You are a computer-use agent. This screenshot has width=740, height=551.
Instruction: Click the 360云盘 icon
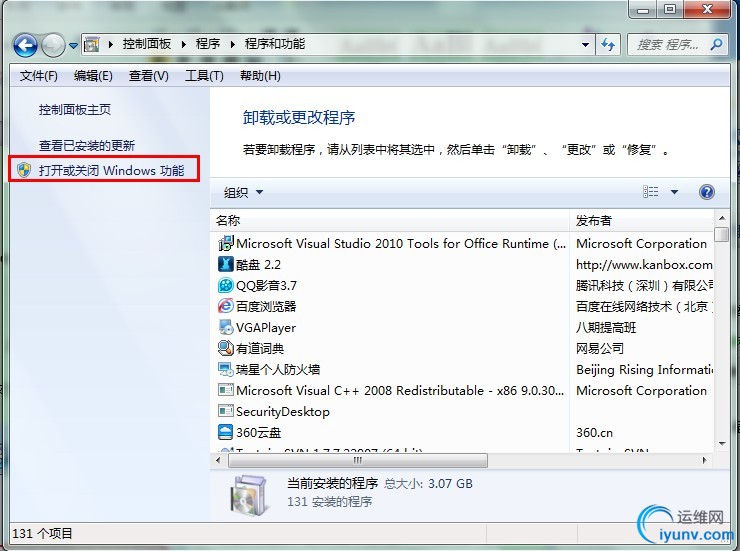point(226,432)
